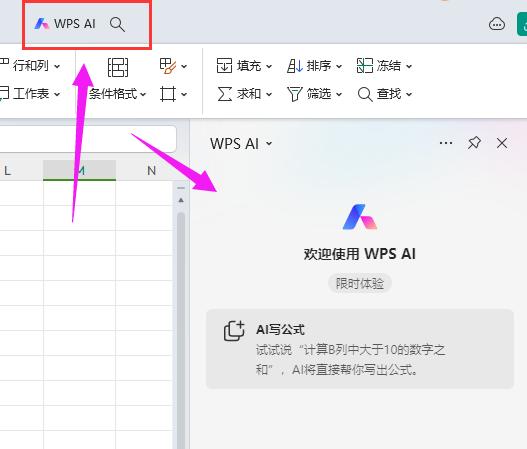Image resolution: width=527 pixels, height=449 pixels.
Task: Select the AI写公式 suggestion card
Action: pos(360,349)
